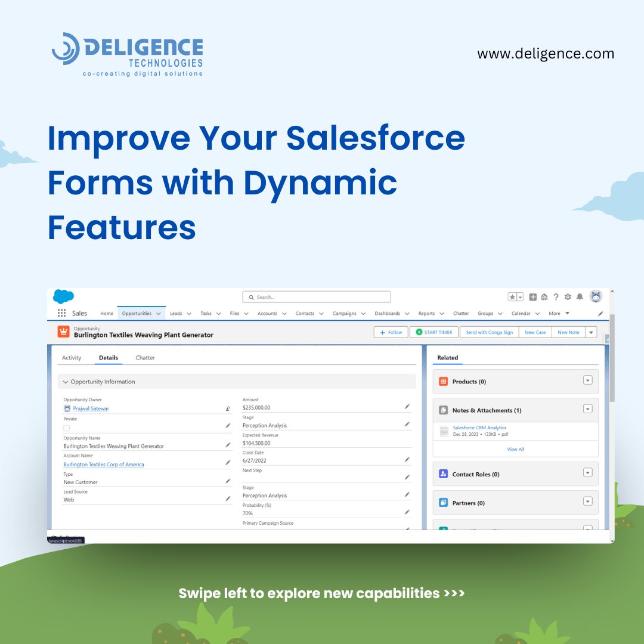This screenshot has height=644, width=644.
Task: Open the record actions overflow dropdown
Action: (591, 332)
